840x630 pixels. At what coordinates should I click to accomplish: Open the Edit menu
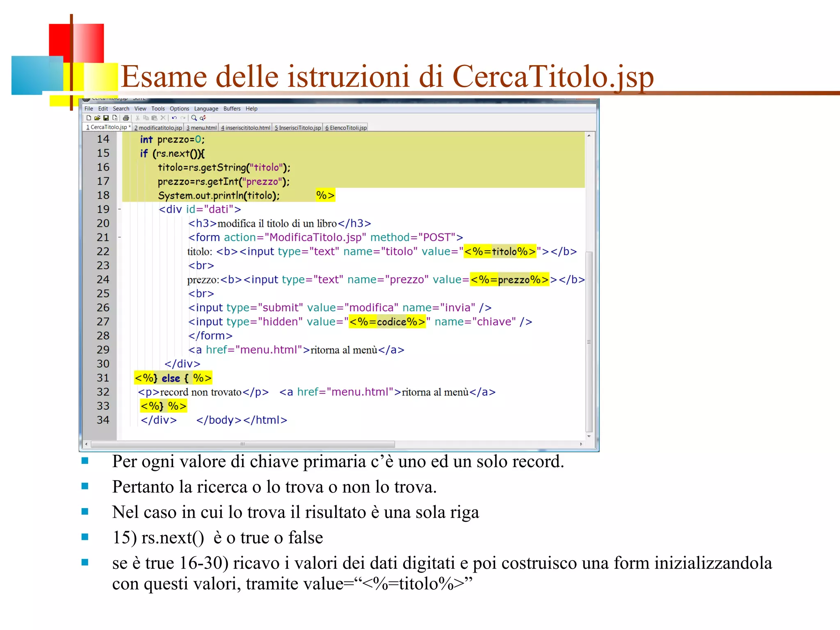point(103,109)
